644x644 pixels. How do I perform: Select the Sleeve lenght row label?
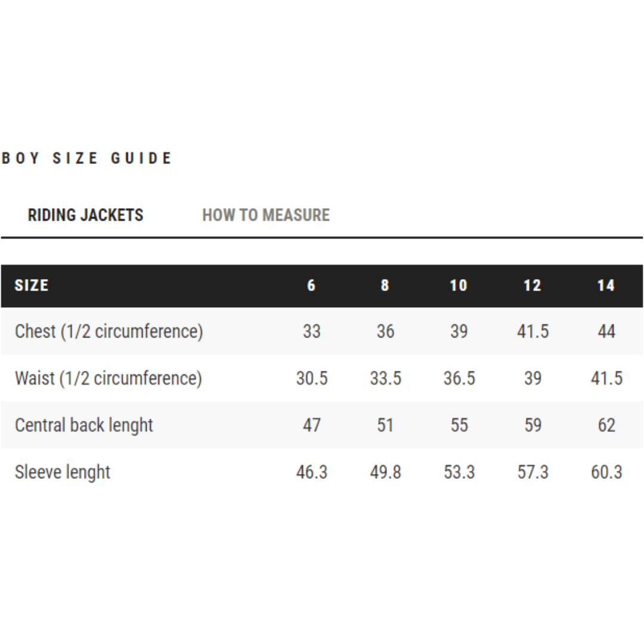(x=63, y=472)
